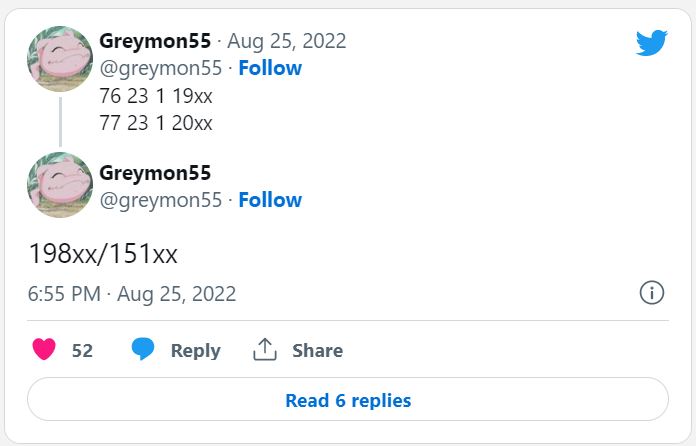Viewport: 696px width, 446px height.
Task: Click the blue reply bubble icon
Action: pos(143,349)
